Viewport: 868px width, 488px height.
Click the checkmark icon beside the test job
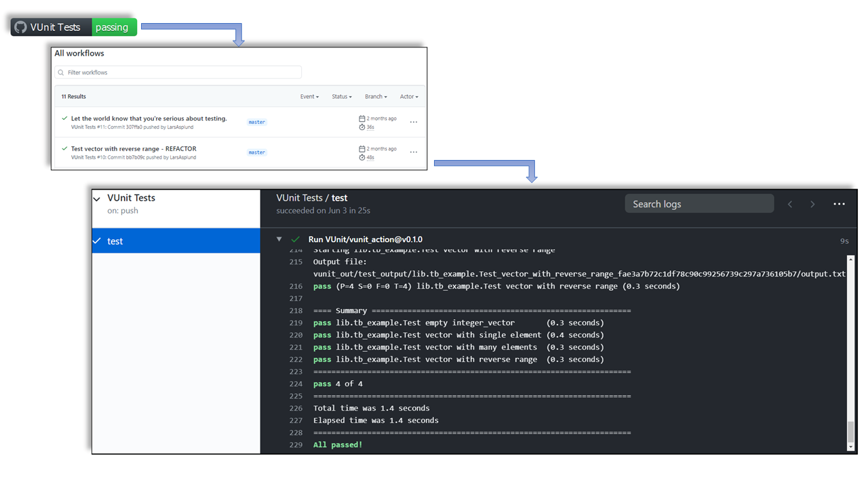(97, 241)
